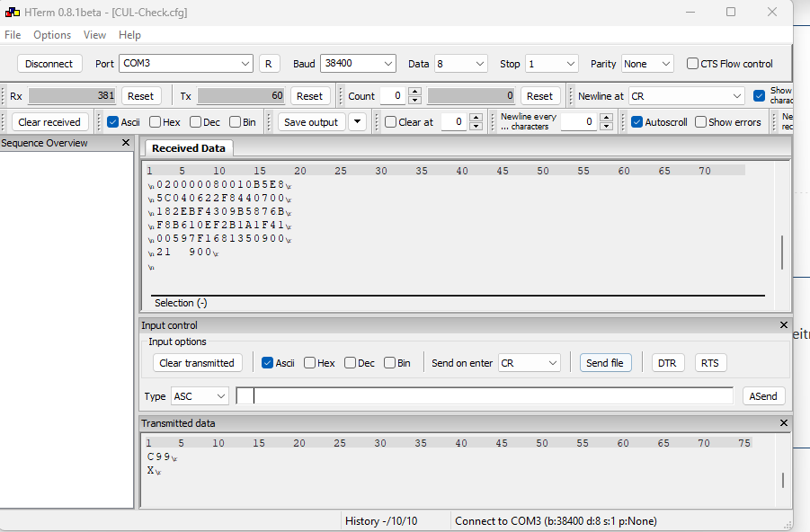Increase Newline every characters value
The width and height of the screenshot is (810, 532).
point(607,118)
